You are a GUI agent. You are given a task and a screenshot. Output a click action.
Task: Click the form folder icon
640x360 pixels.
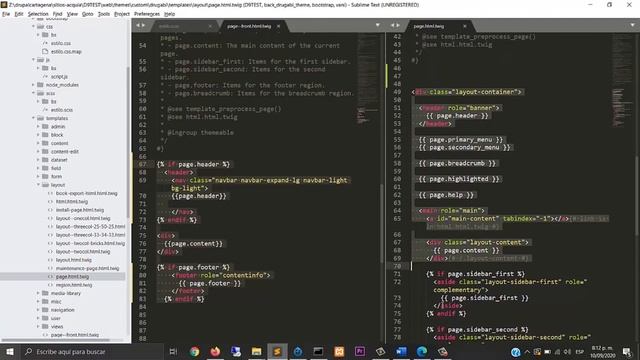point(45,176)
